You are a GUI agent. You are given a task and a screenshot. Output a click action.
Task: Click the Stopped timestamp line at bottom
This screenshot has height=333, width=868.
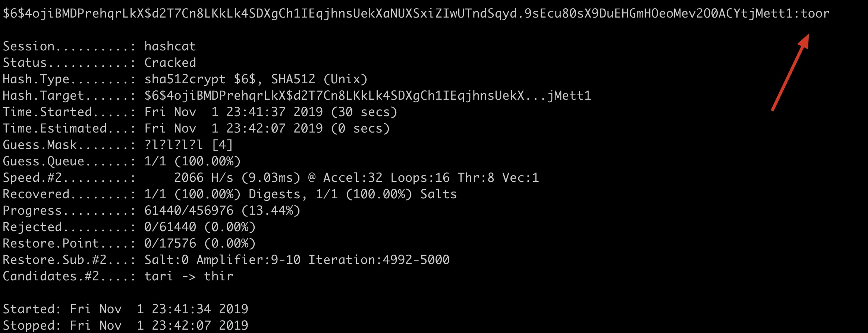(125, 325)
